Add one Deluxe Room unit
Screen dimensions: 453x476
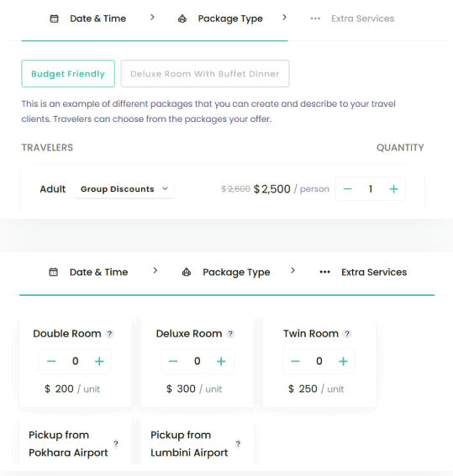[221, 362]
